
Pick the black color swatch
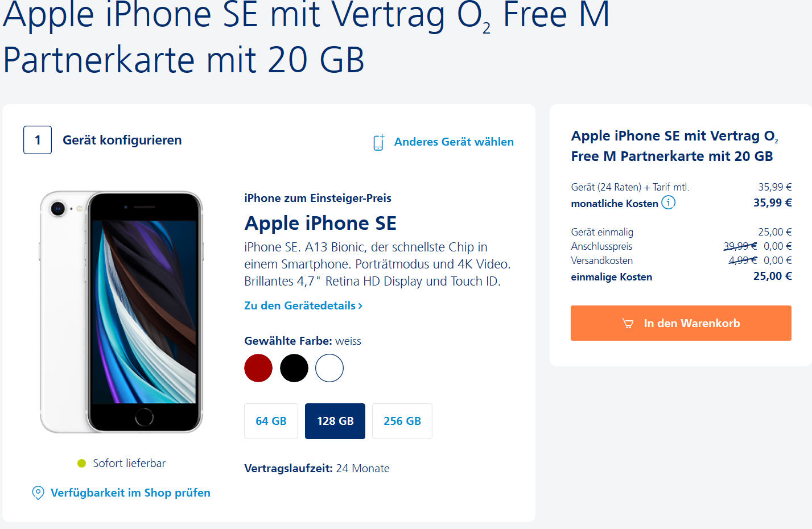[x=294, y=368]
